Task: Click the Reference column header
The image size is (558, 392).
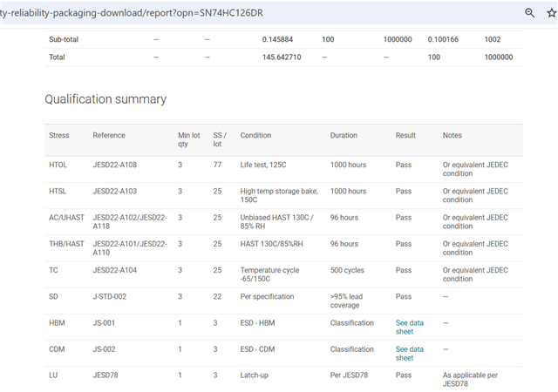Action: pos(109,136)
